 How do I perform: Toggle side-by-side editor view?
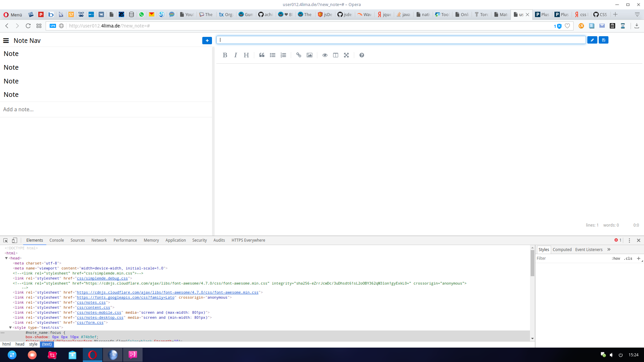coord(335,55)
